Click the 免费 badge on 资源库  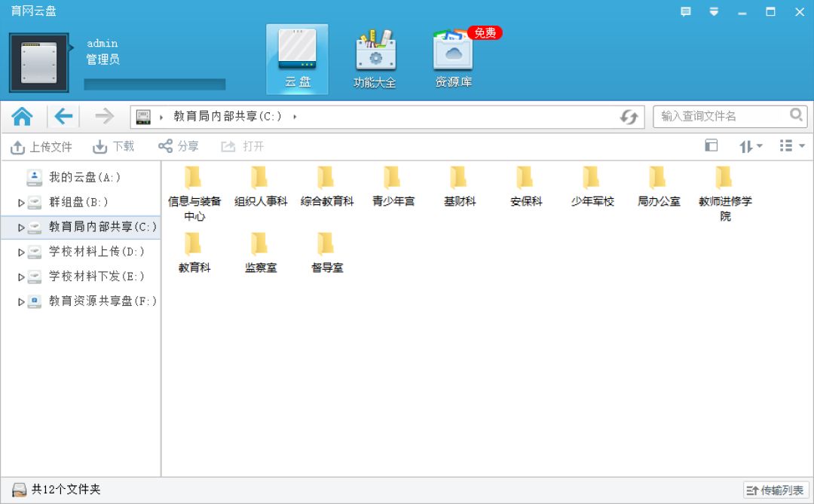tap(485, 32)
